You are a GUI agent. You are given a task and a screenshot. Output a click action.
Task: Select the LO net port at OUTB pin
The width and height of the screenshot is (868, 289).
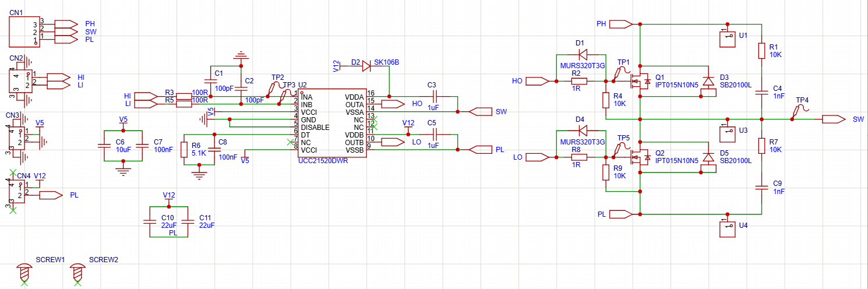(393, 142)
